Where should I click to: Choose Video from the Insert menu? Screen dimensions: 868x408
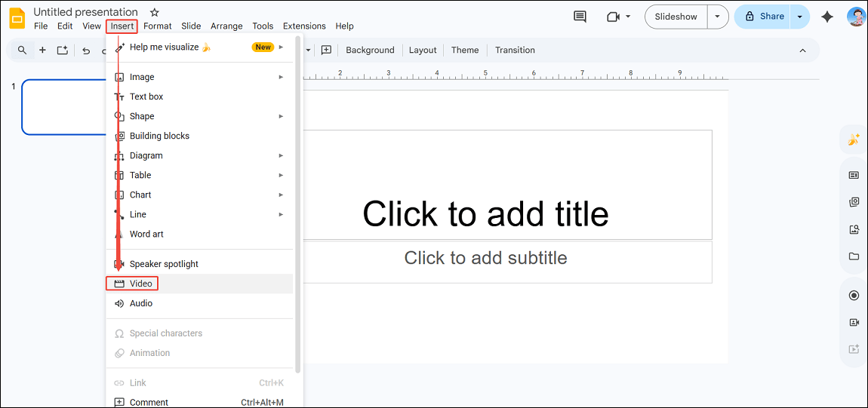[x=199, y=284]
